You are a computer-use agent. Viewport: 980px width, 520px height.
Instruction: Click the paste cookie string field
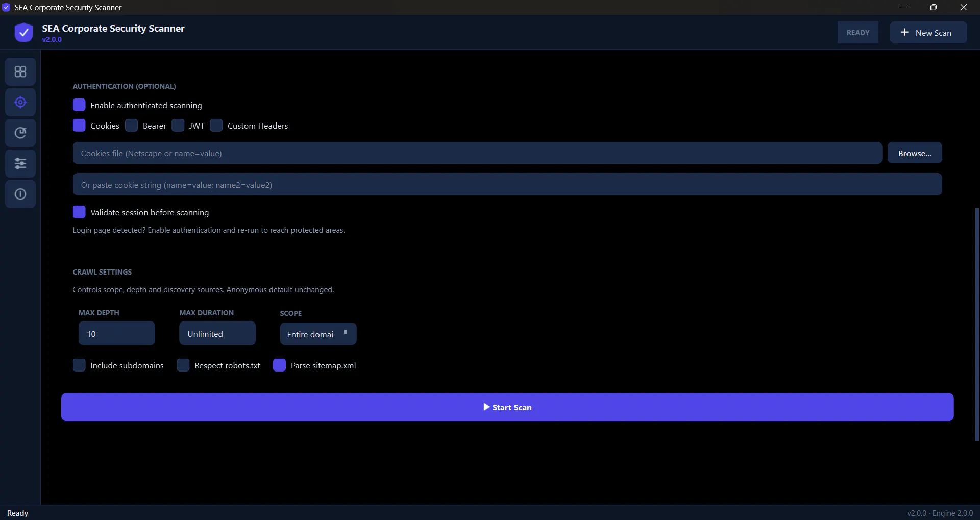pyautogui.click(x=507, y=184)
